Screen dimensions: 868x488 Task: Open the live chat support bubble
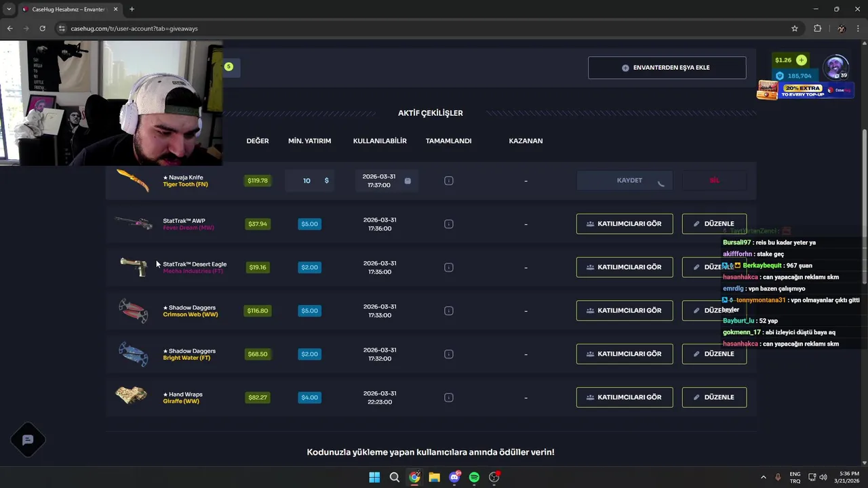(28, 440)
